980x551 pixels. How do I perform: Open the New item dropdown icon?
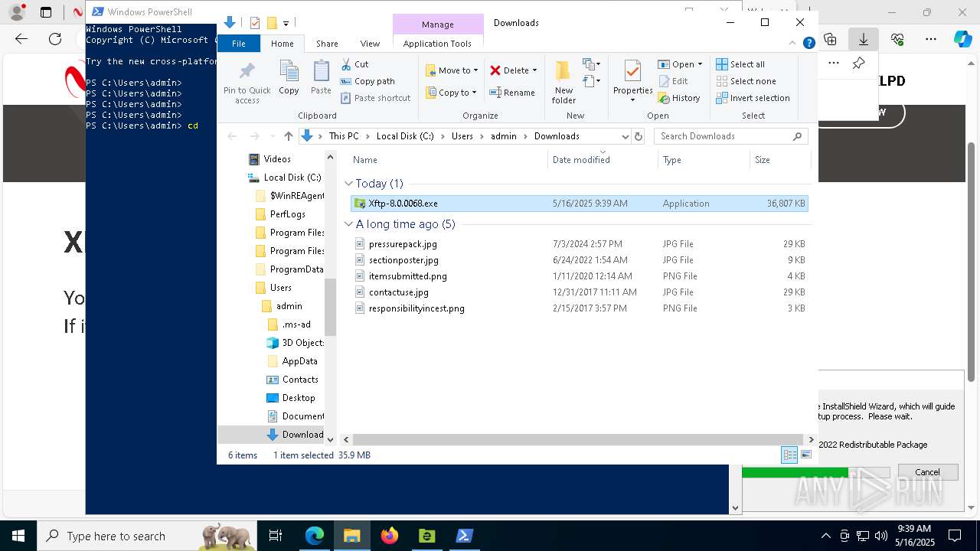(591, 64)
